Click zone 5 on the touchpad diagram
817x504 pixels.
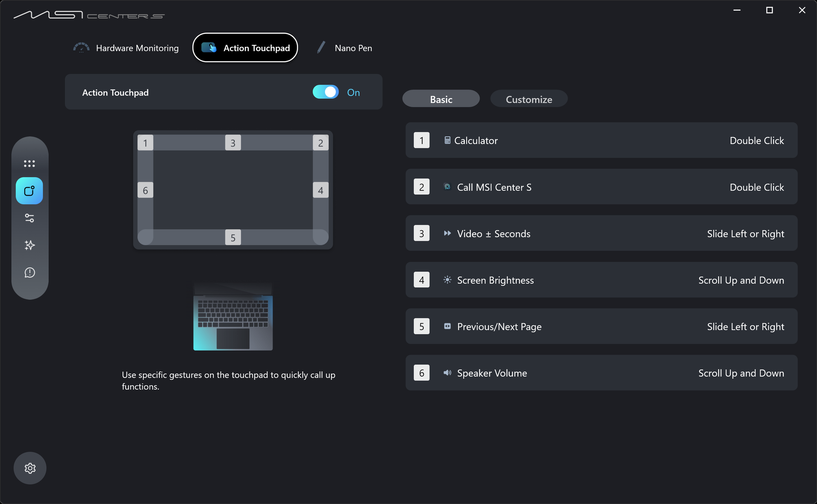pos(233,237)
